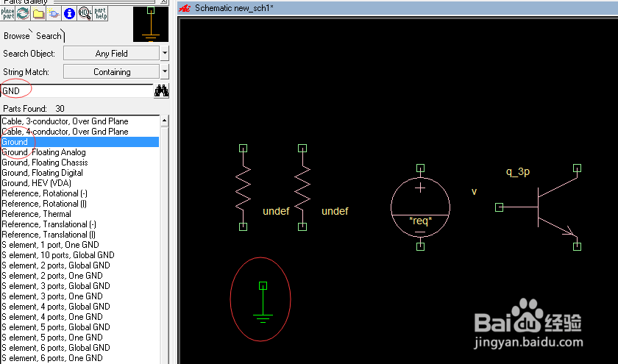Expand the Search Object dropdown arrow
The height and width of the screenshot is (364, 618).
(165, 54)
